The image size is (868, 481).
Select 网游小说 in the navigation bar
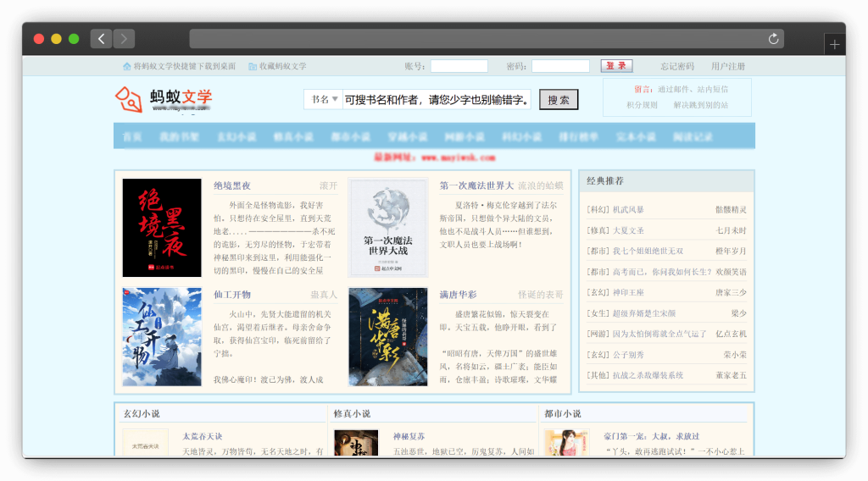point(465,136)
